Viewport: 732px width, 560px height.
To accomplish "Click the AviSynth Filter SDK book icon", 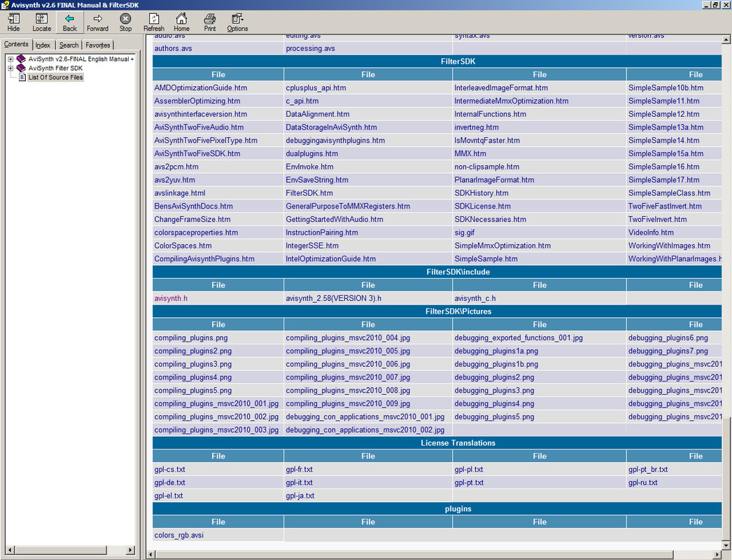I will click(x=21, y=68).
